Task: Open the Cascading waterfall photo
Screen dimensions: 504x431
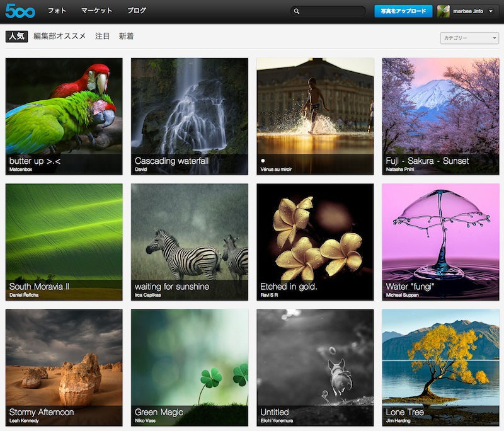Action: [x=189, y=107]
